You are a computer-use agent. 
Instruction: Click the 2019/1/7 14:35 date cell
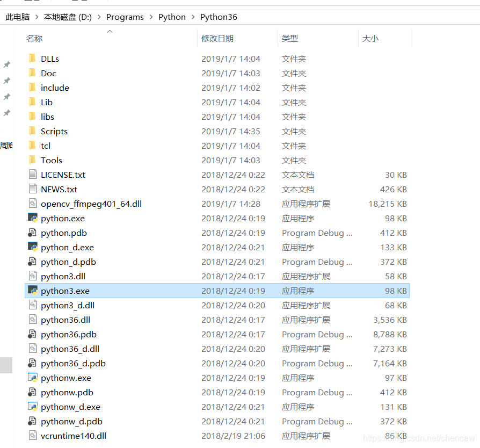click(230, 132)
